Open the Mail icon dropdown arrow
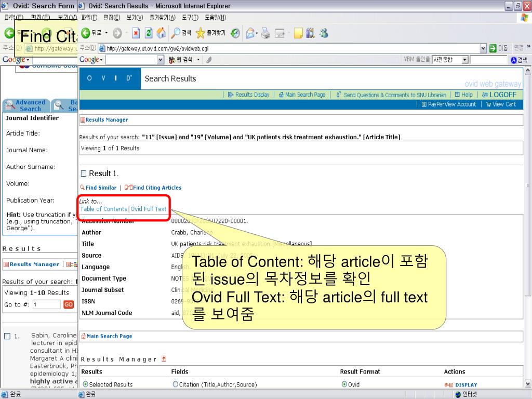The image size is (532, 399). coord(257,33)
